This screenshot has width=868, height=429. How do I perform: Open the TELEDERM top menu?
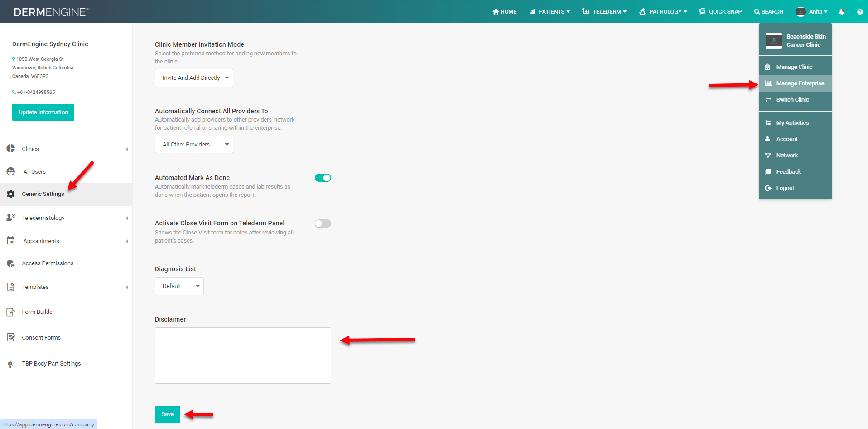pyautogui.click(x=604, y=12)
